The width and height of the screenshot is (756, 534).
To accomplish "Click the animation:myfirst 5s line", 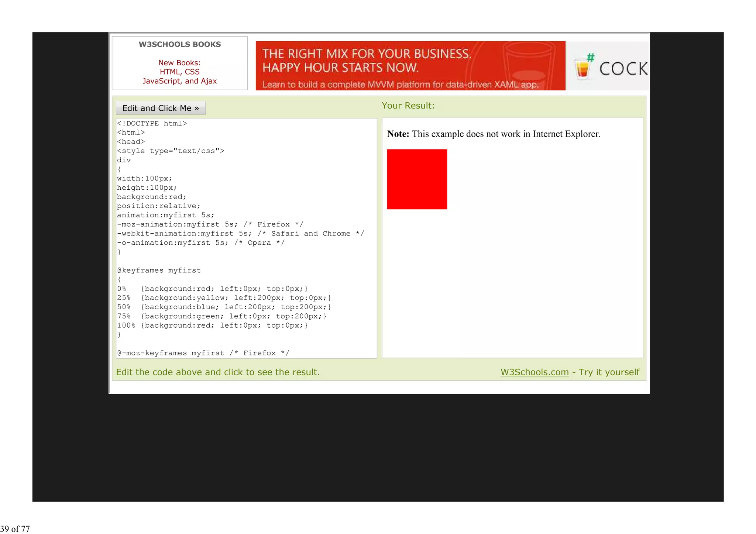I will pos(165,215).
